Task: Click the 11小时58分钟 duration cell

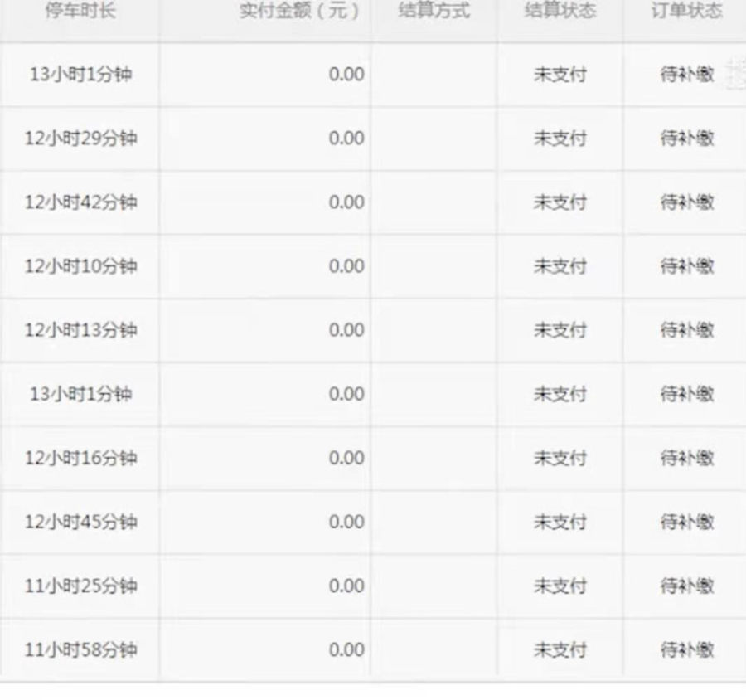Action: pos(80,650)
